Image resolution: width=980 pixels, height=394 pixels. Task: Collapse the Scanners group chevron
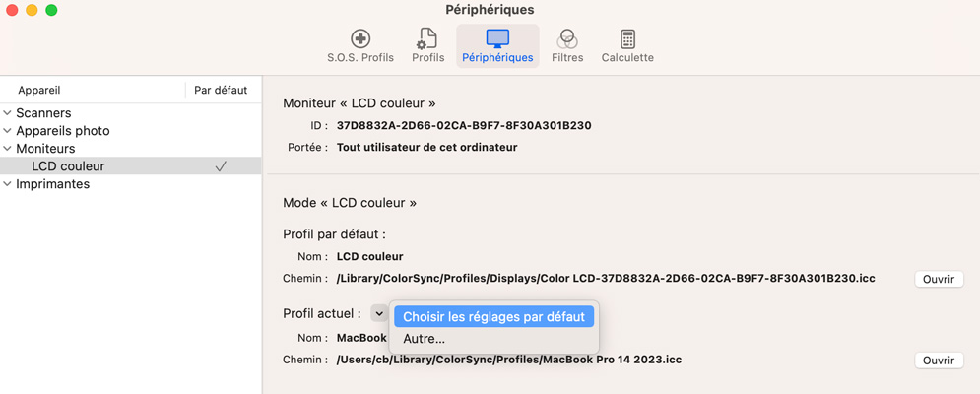point(7,113)
